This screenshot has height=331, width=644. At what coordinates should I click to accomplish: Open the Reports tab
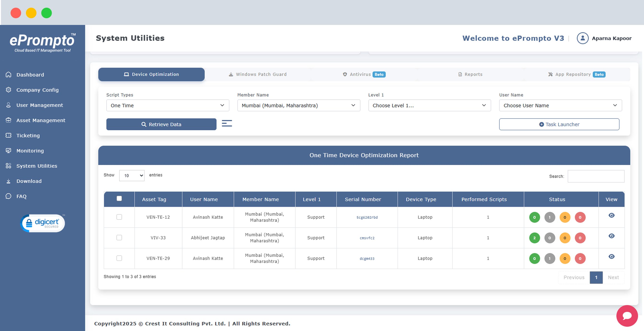tap(470, 74)
